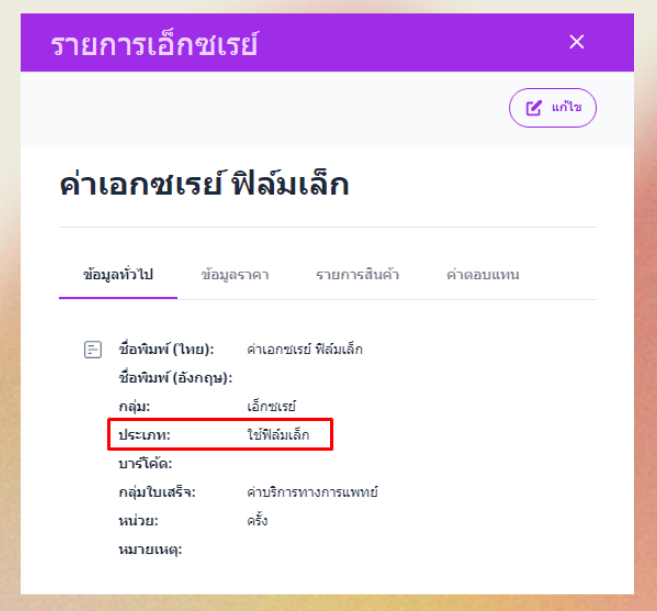Viewport: 657px width, 611px height.
Task: Close the รายการเอ็กซเรย์ dialog
Action: click(576, 42)
